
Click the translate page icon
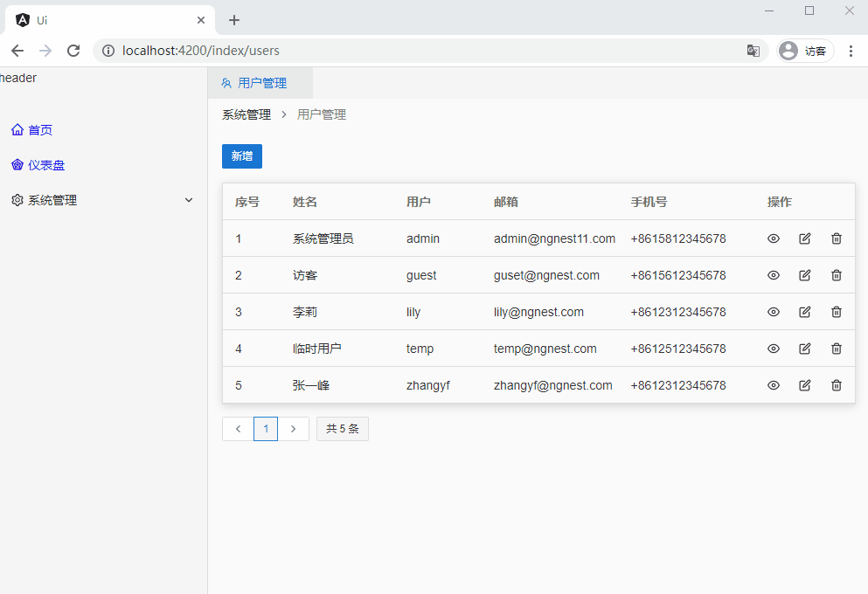tap(753, 51)
